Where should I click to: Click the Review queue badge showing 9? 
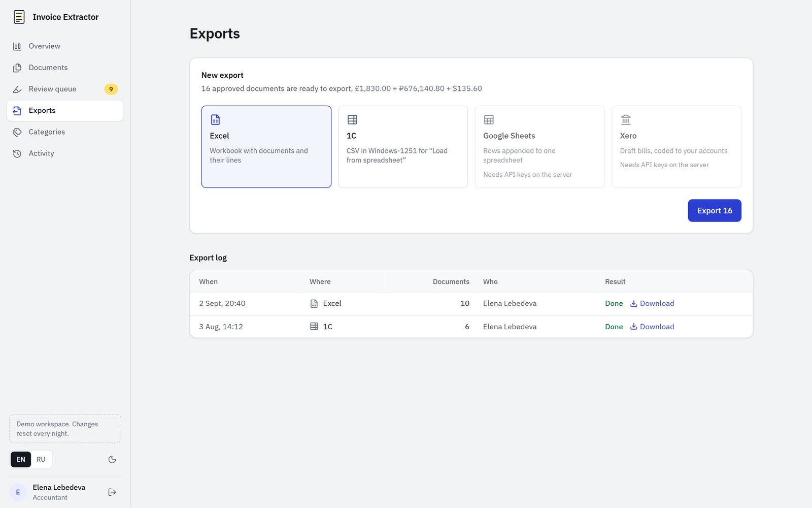tap(111, 89)
